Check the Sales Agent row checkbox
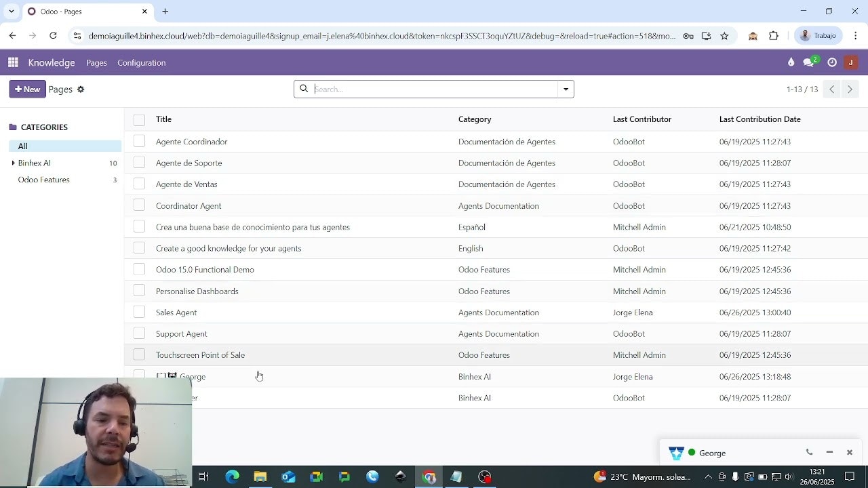Image resolution: width=868 pixels, height=488 pixels. [x=139, y=312]
